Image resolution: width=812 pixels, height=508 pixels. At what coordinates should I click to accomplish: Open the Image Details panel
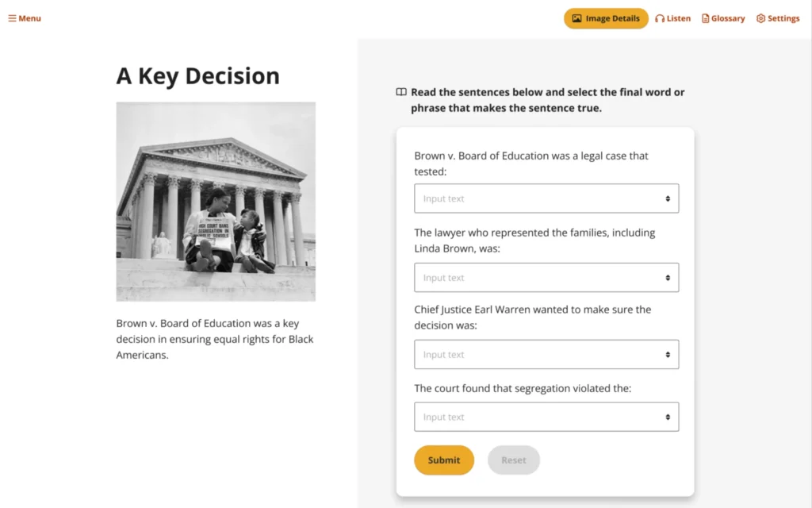pos(606,17)
